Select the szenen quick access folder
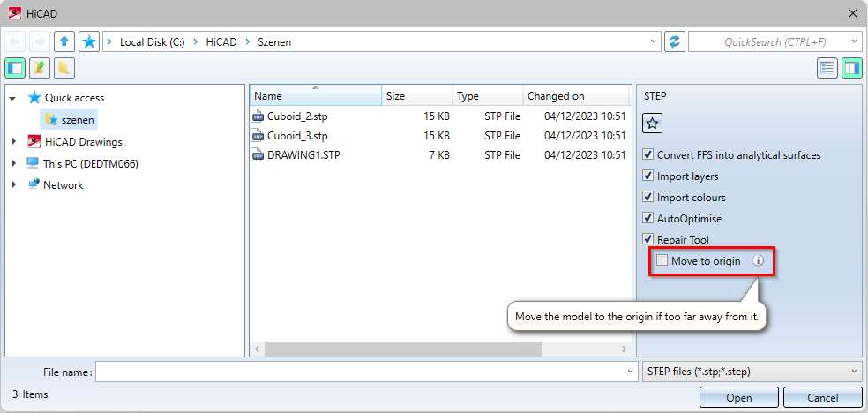 tap(69, 120)
